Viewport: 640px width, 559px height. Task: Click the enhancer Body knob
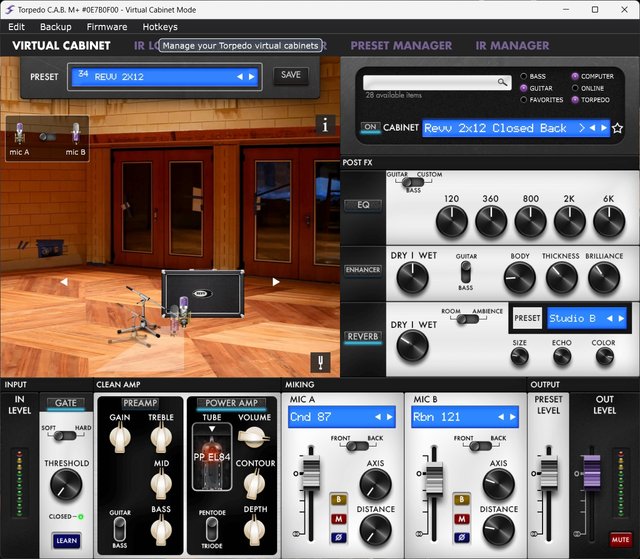[520, 278]
